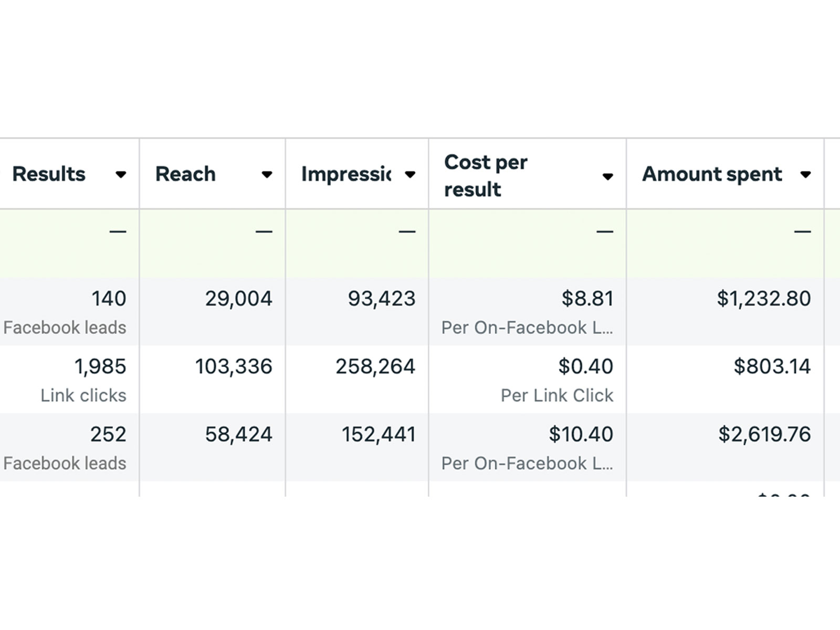Click the reach value 29,004
The image size is (840, 630).
pyautogui.click(x=238, y=299)
